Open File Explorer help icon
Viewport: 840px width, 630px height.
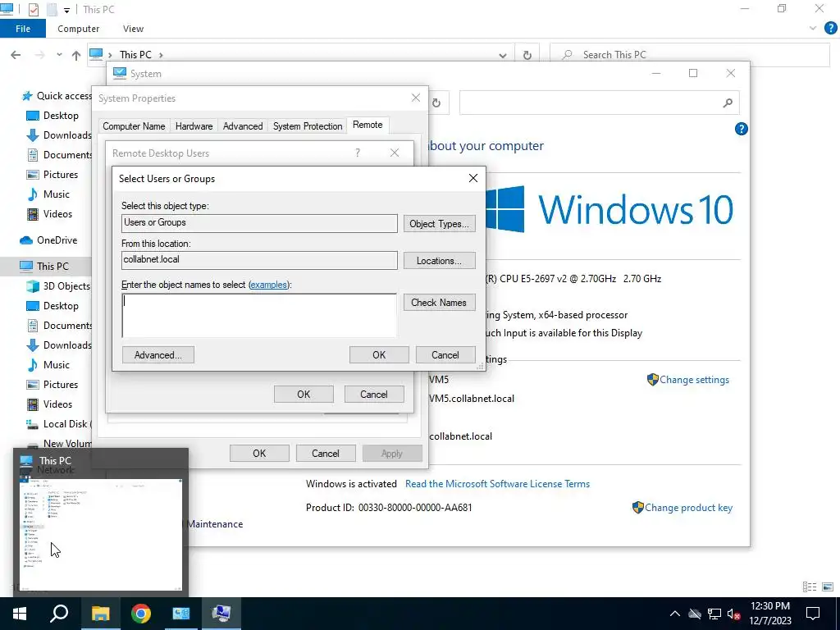coord(831,29)
